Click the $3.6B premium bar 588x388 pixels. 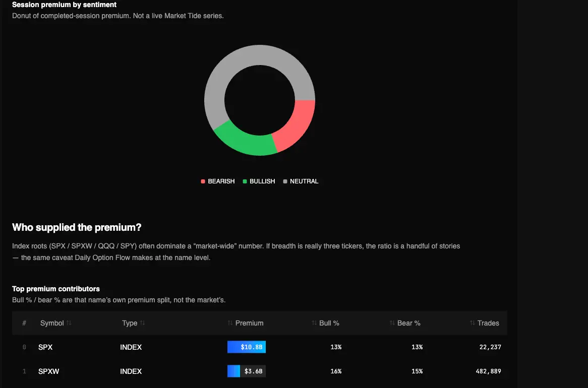point(247,371)
